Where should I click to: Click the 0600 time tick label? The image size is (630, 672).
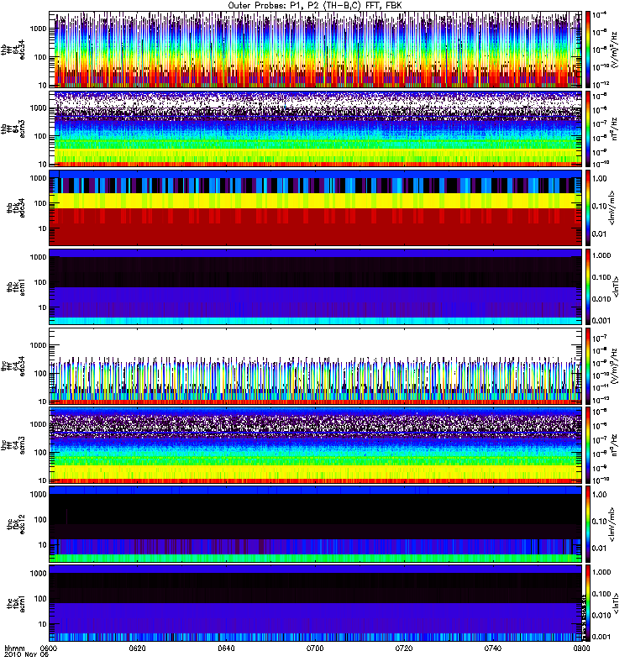[x=50, y=648]
